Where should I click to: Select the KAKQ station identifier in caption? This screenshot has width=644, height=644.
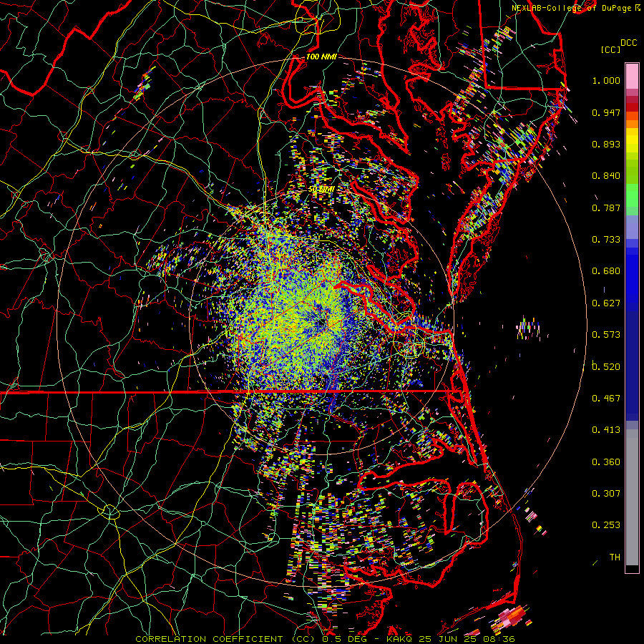(400, 639)
